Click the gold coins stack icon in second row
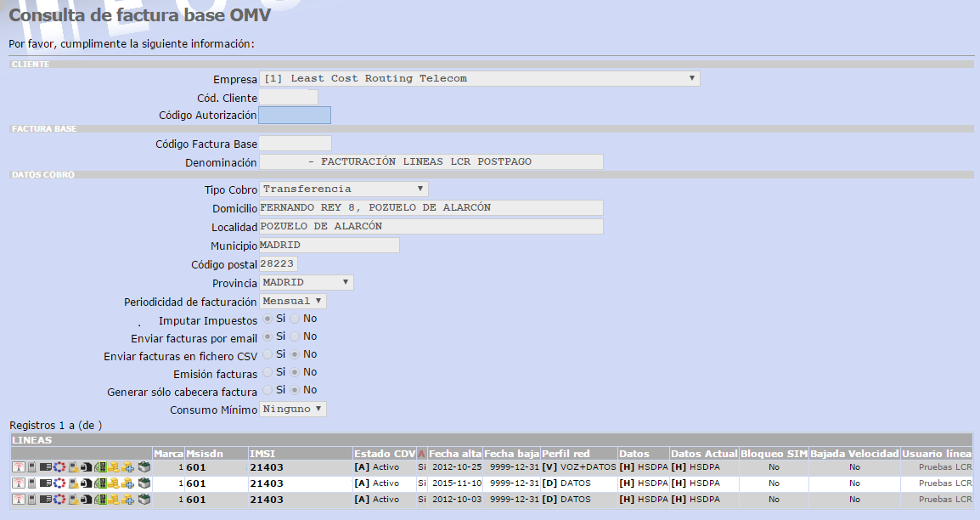Image resolution: width=980 pixels, height=520 pixels. (114, 483)
